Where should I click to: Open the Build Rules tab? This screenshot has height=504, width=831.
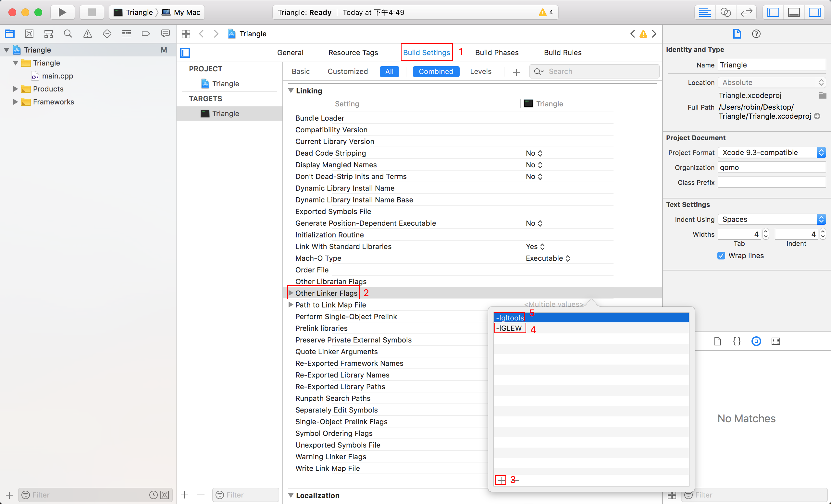click(x=563, y=53)
